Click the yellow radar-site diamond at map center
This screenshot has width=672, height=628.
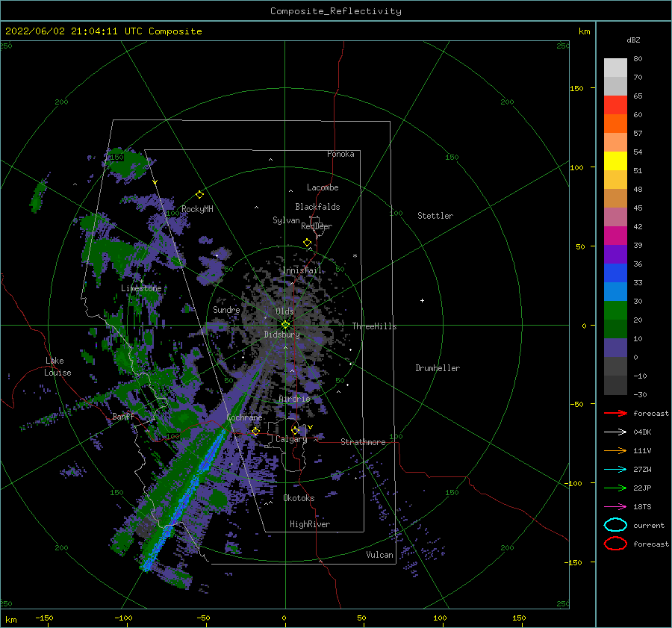point(285,325)
